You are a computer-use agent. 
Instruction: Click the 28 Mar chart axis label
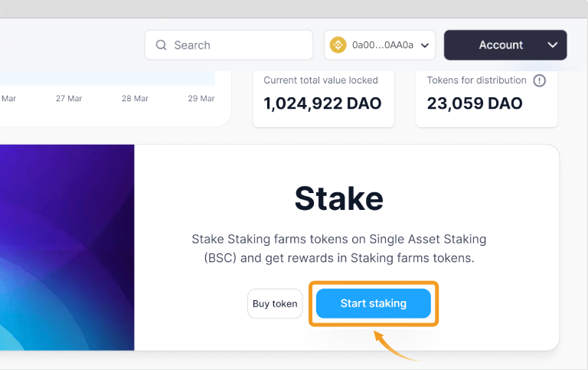point(135,98)
